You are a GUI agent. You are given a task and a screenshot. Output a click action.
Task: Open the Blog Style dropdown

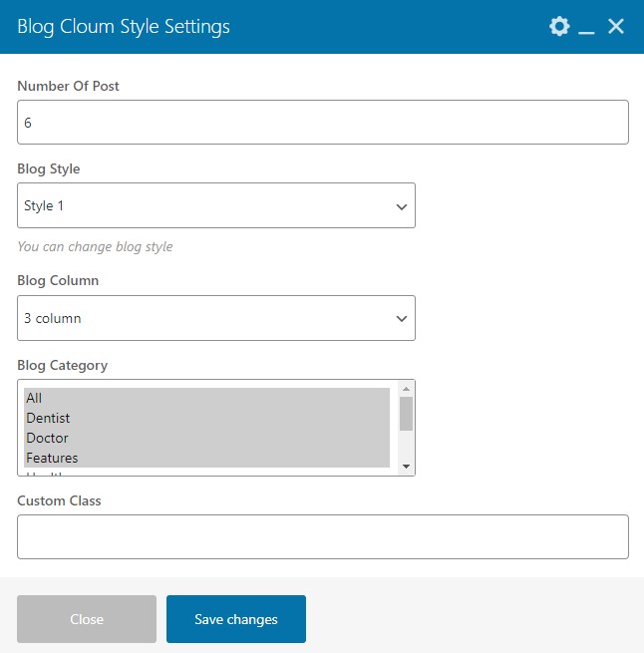pyautogui.click(x=216, y=205)
